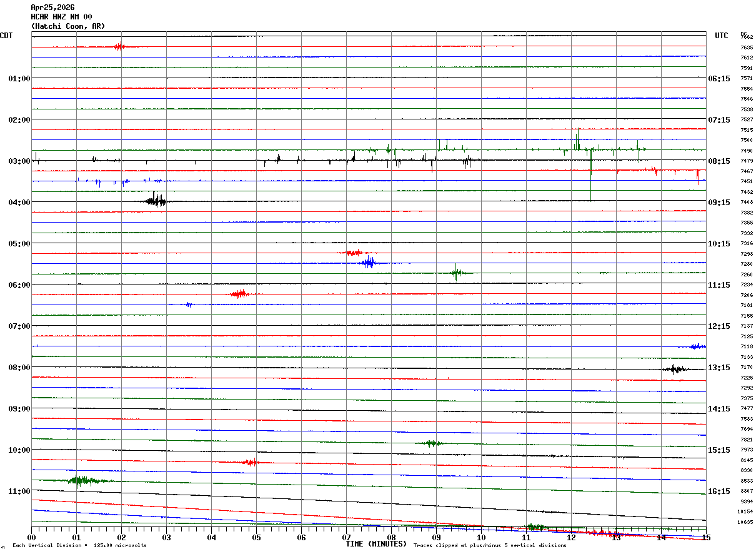Click the vertical division microvolts note
The height and width of the screenshot is (554, 756).
[79, 545]
